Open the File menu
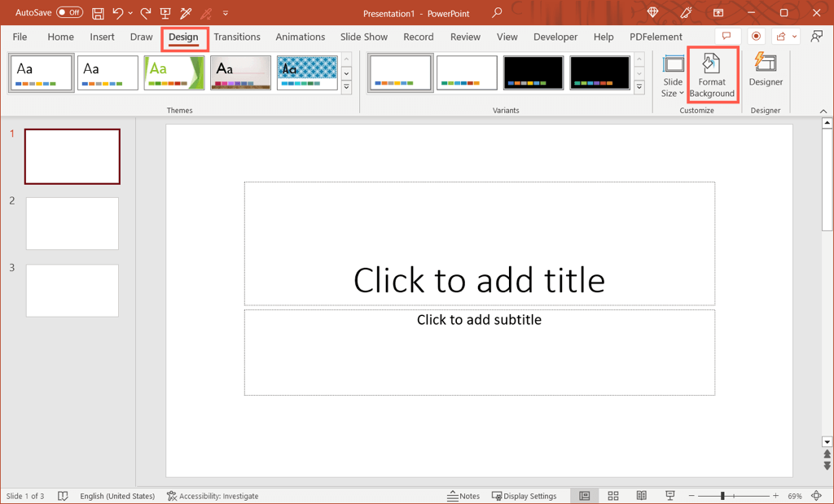Viewport: 834px width, 504px height. [x=20, y=37]
